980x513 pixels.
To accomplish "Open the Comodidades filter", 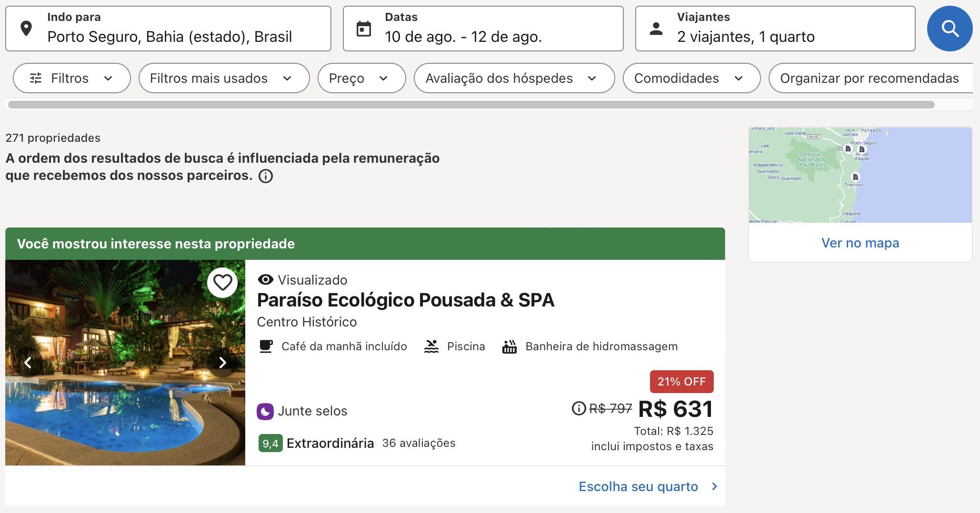I will [691, 78].
